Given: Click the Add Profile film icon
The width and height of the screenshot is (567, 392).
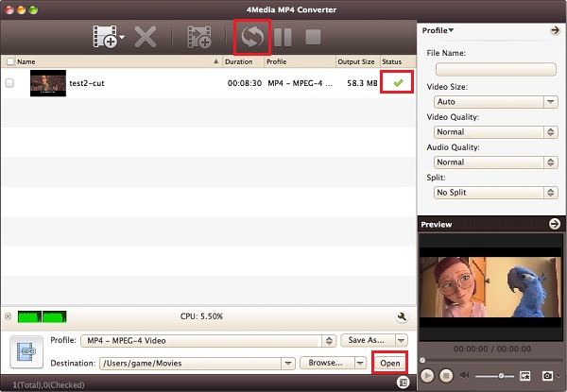Looking at the screenshot, I should coord(199,38).
